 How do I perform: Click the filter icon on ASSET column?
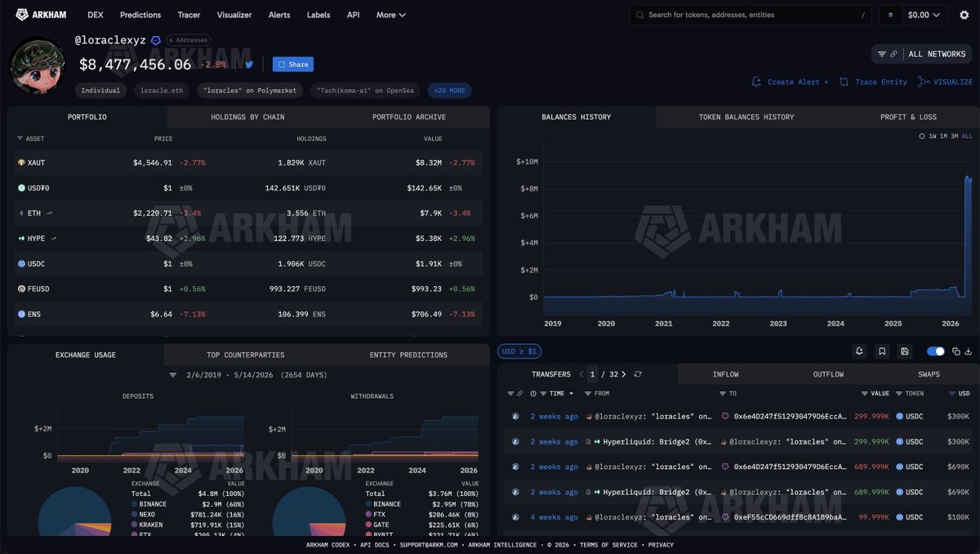click(20, 139)
